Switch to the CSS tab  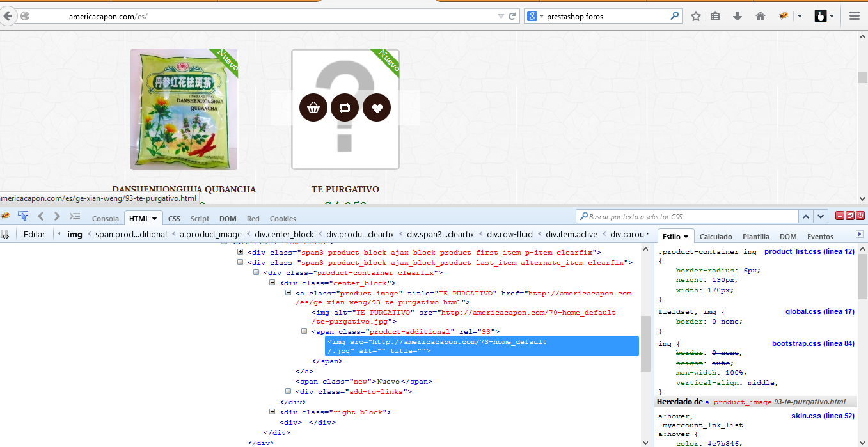pyautogui.click(x=174, y=219)
